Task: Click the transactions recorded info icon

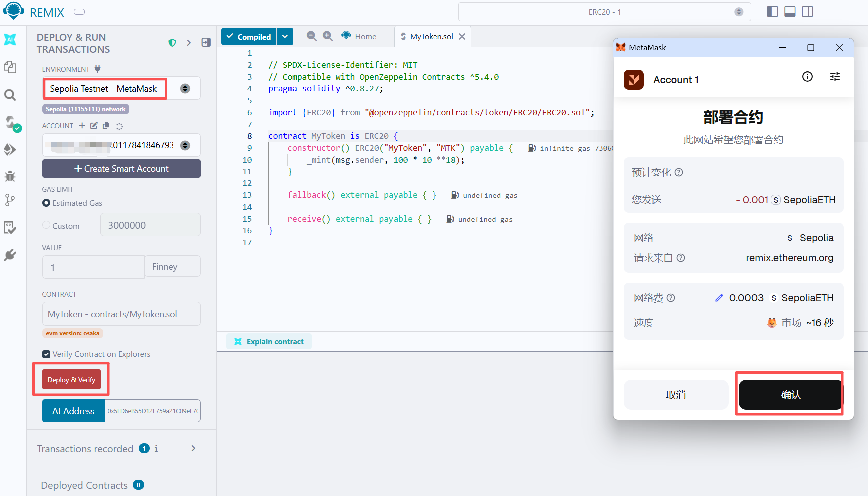Action: (156, 449)
